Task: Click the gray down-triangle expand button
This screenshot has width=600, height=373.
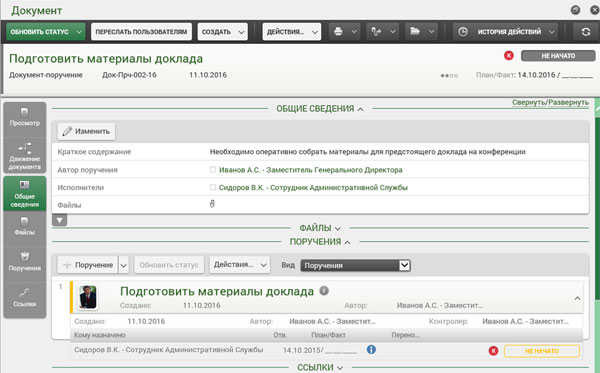Action: click(x=60, y=220)
